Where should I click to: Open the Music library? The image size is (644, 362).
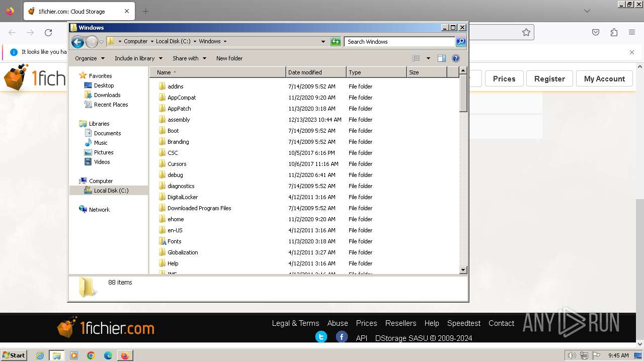[x=101, y=143]
